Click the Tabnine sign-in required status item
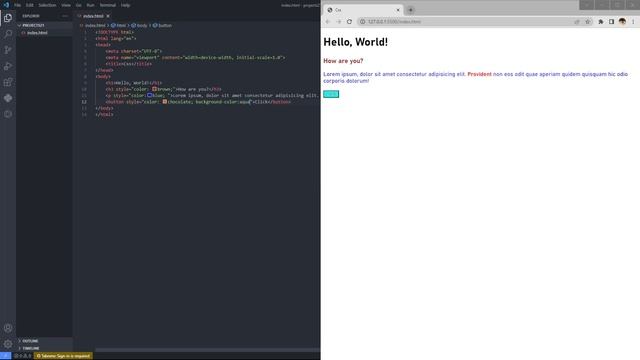Image resolution: width=640 pixels, height=360 pixels. (x=63, y=356)
